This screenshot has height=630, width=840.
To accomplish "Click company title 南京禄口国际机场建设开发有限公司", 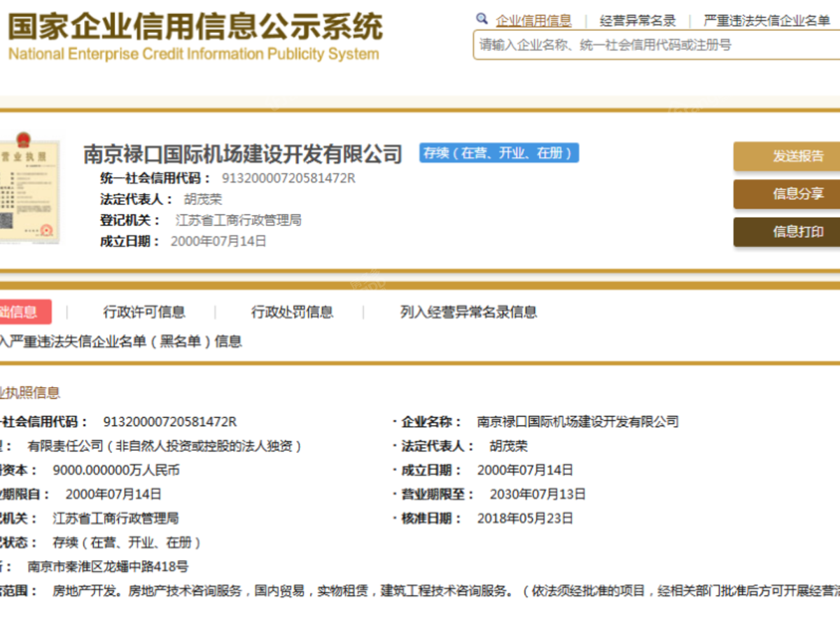I will (x=243, y=153).
